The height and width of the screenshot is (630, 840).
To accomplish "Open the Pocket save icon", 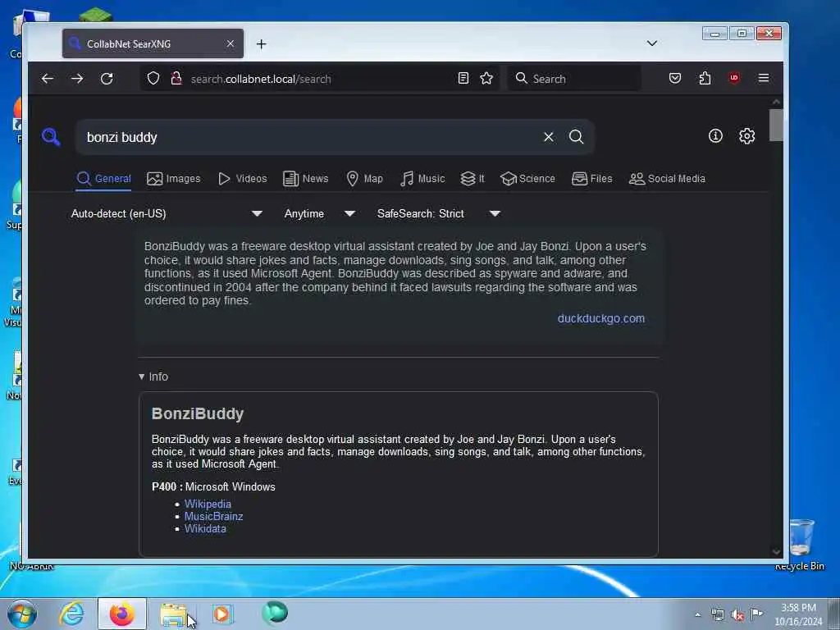I will pyautogui.click(x=675, y=78).
